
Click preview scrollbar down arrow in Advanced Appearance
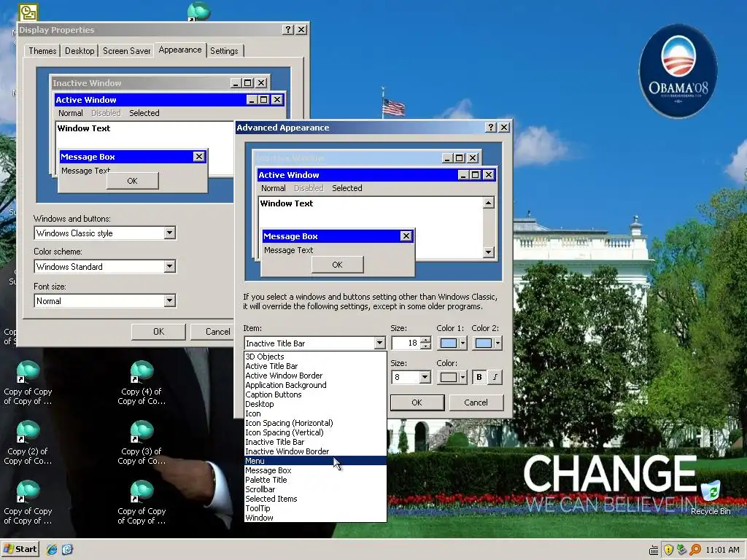pyautogui.click(x=488, y=252)
